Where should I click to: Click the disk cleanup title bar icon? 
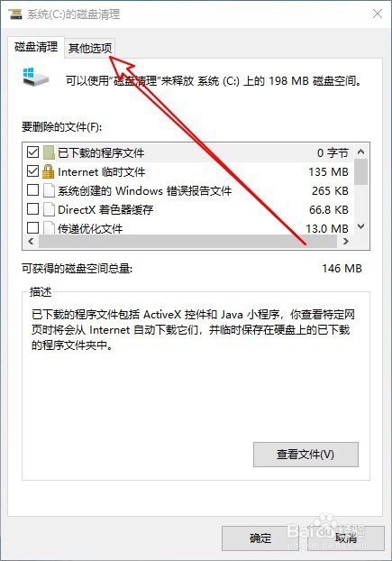point(14,14)
